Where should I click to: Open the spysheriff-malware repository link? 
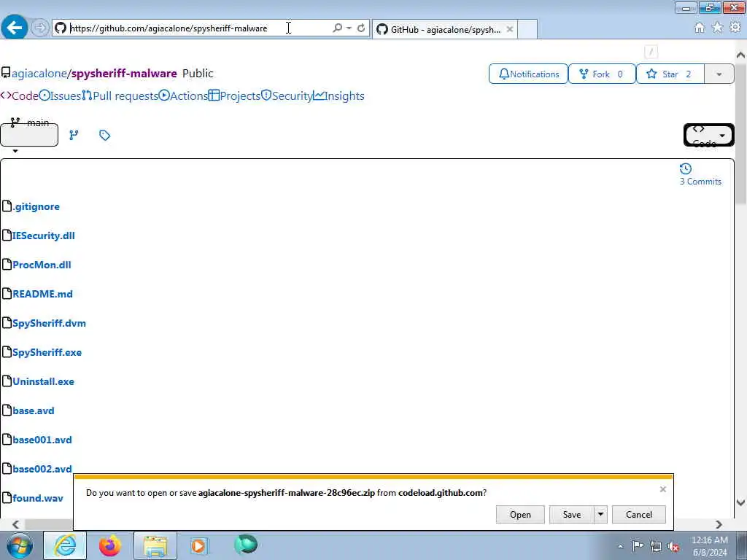pyautogui.click(x=124, y=74)
